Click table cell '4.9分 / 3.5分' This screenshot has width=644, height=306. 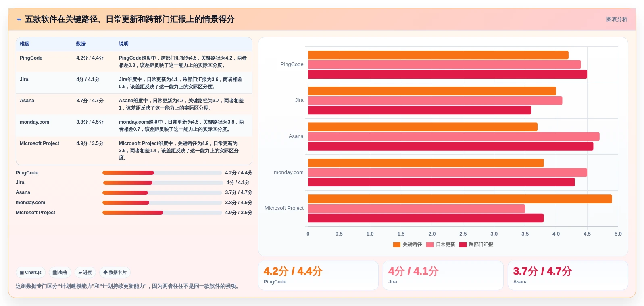pyautogui.click(x=90, y=143)
